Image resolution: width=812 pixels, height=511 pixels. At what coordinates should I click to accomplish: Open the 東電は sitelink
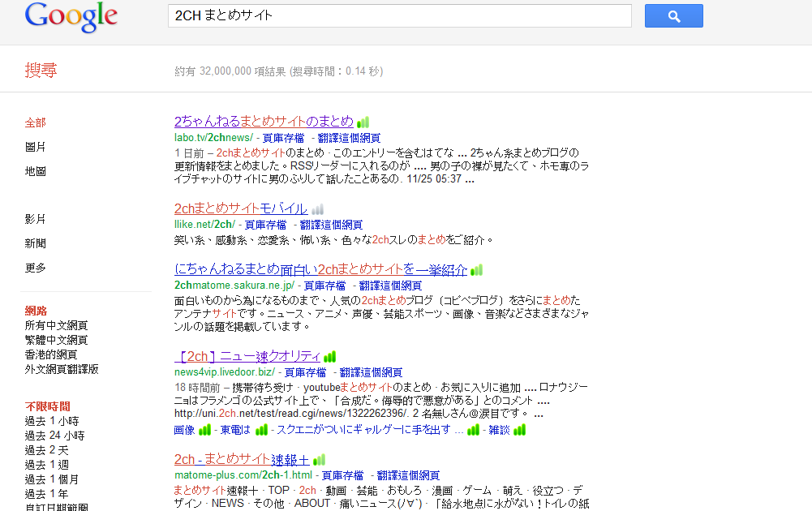[235, 430]
